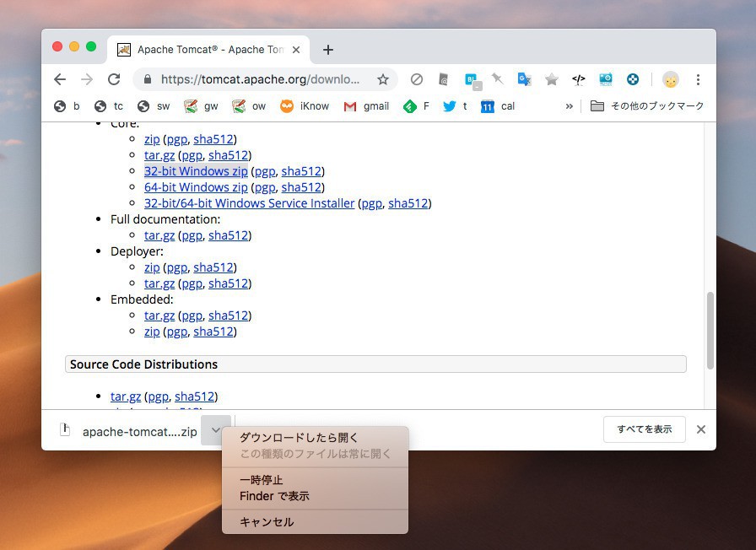Choose 一時停止 to pause the download
The width and height of the screenshot is (756, 550).
(x=316, y=480)
